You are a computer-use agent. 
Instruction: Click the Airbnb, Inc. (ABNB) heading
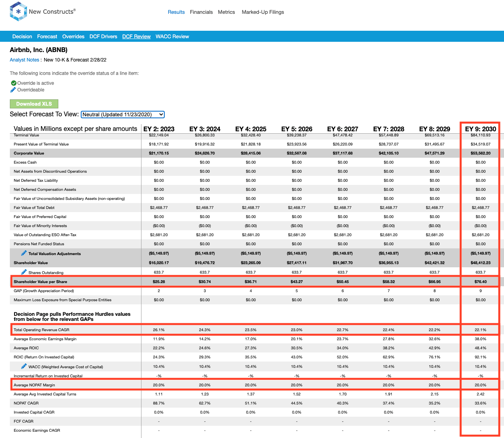coord(39,50)
